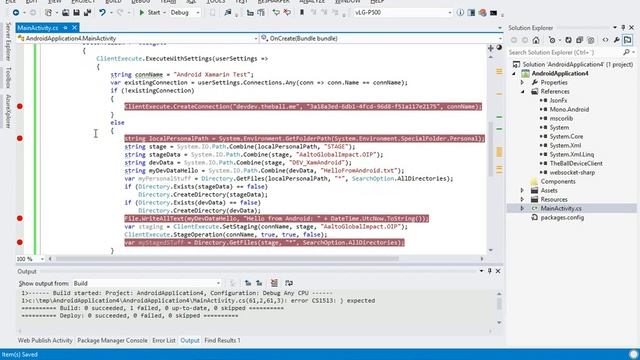Click the Navigate Backward toolbar icon

[16, 13]
